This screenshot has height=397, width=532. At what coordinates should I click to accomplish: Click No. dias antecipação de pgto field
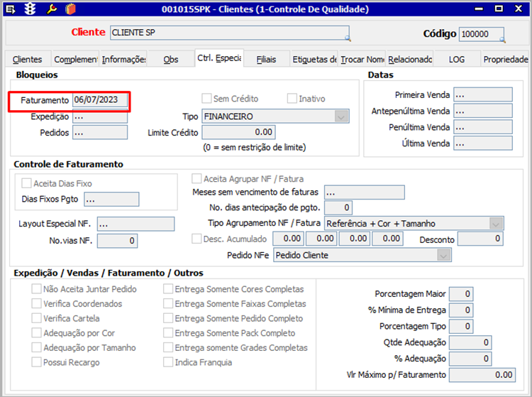point(338,207)
